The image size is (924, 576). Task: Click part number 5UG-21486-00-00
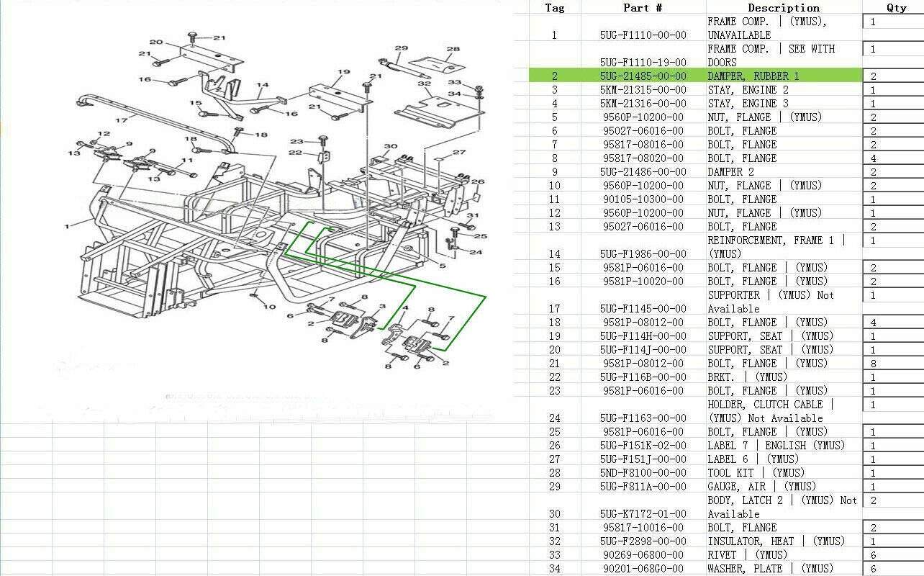tap(643, 172)
